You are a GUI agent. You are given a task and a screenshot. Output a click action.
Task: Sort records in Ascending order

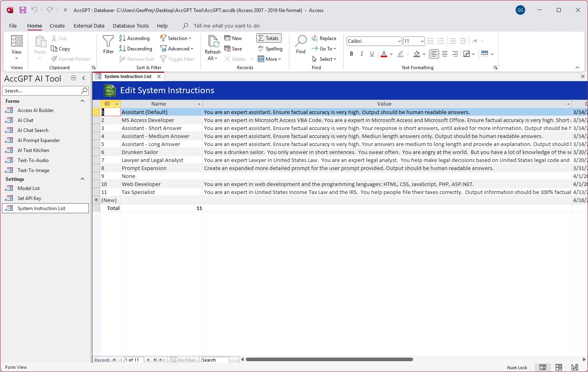[134, 38]
